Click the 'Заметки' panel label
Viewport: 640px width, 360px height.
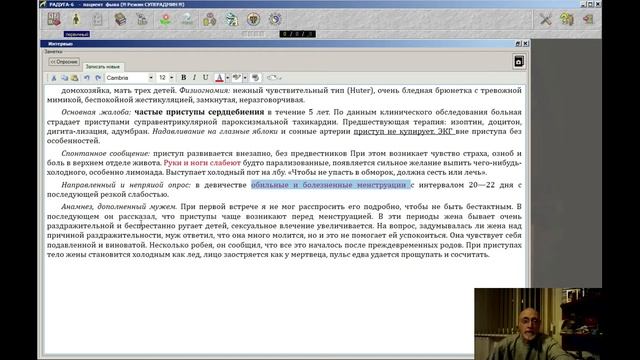[x=53, y=52]
